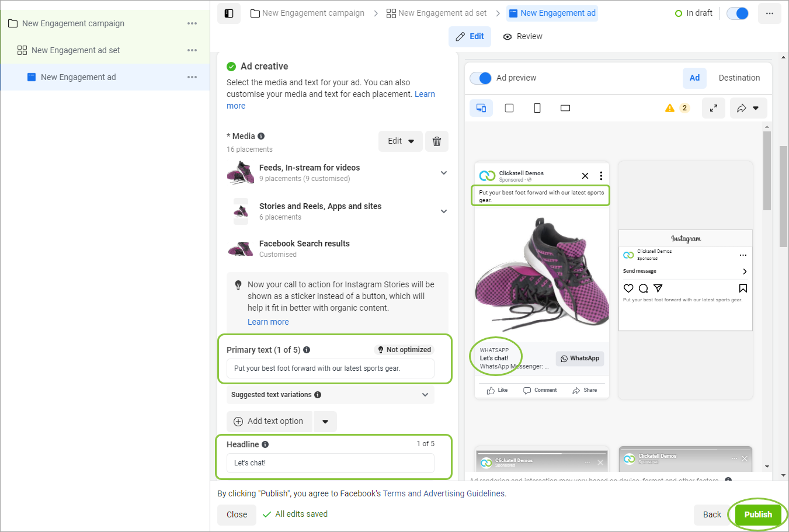The width and height of the screenshot is (789, 532).
Task: Switch to the Destination tab
Action: pyautogui.click(x=739, y=78)
